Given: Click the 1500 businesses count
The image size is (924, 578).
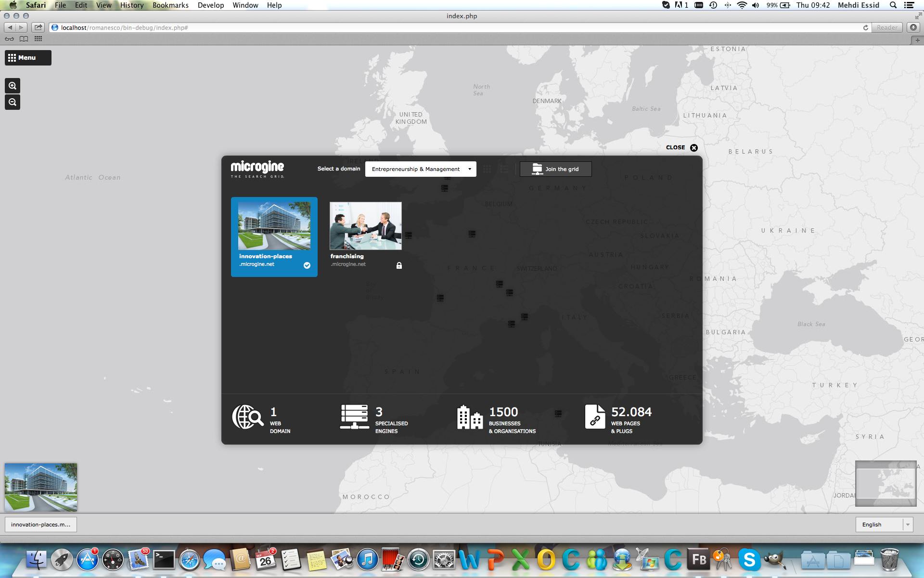Looking at the screenshot, I should pos(503,412).
